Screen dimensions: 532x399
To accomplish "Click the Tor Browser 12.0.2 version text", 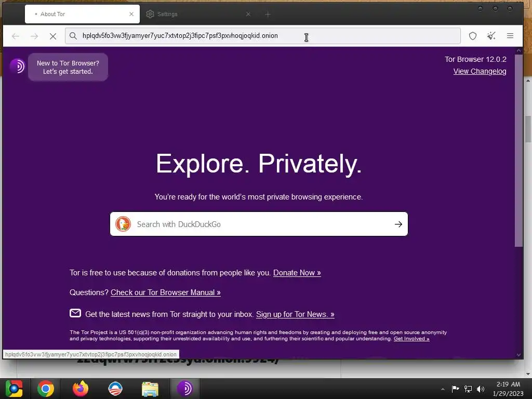I will pyautogui.click(x=475, y=59).
